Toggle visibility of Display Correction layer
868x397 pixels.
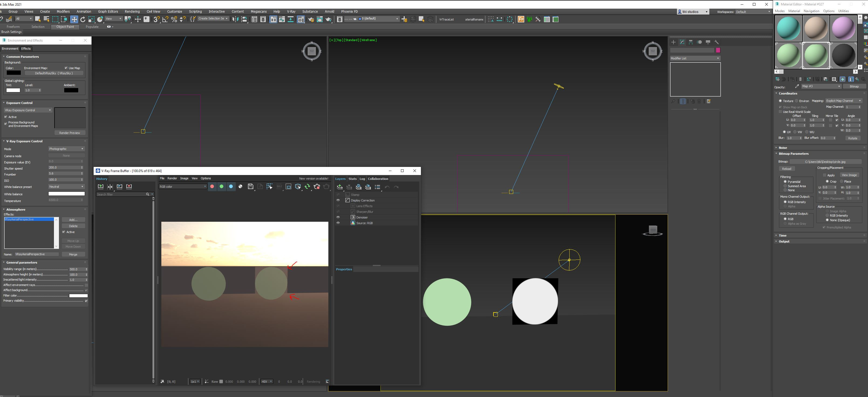tap(338, 200)
